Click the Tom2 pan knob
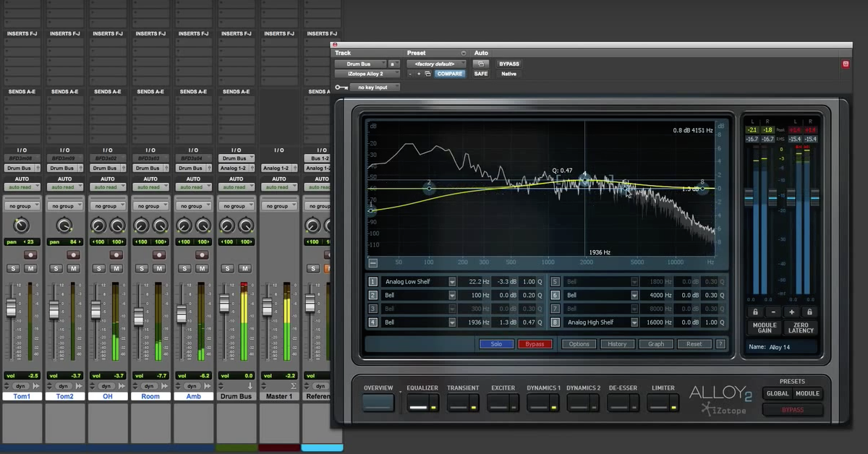 click(x=64, y=226)
